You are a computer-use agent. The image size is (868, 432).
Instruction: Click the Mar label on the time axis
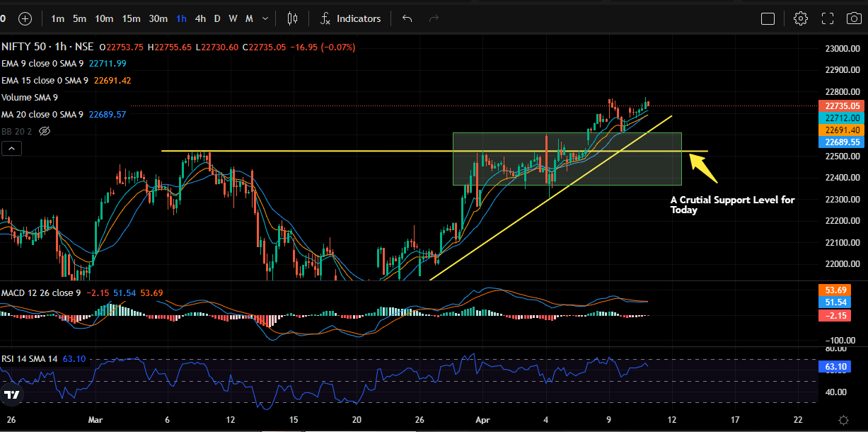[x=96, y=419]
